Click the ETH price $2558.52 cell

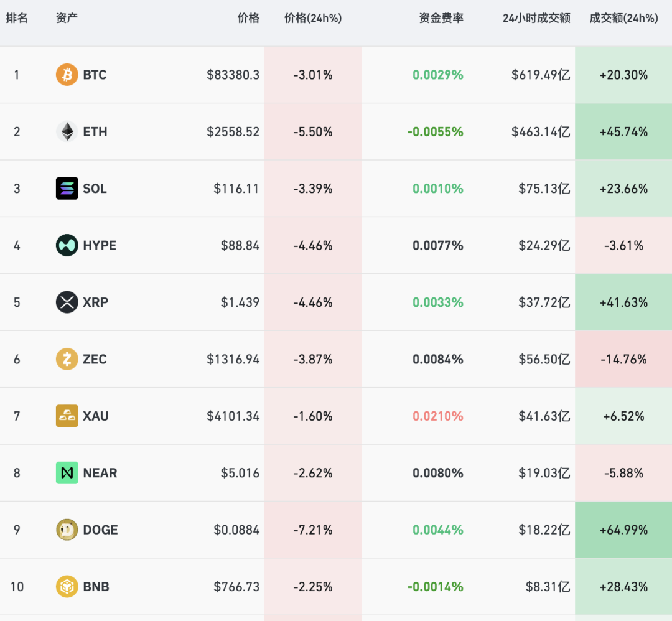(x=233, y=131)
